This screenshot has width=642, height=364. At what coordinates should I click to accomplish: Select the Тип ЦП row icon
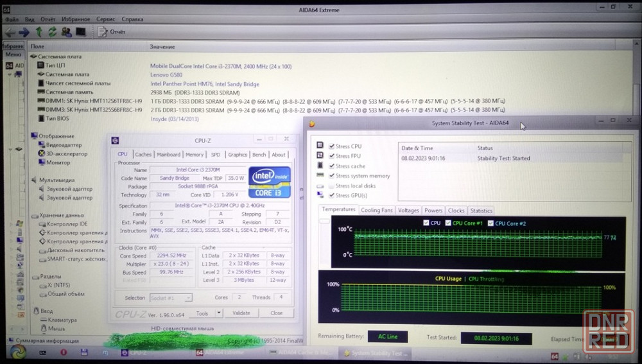[x=40, y=65]
